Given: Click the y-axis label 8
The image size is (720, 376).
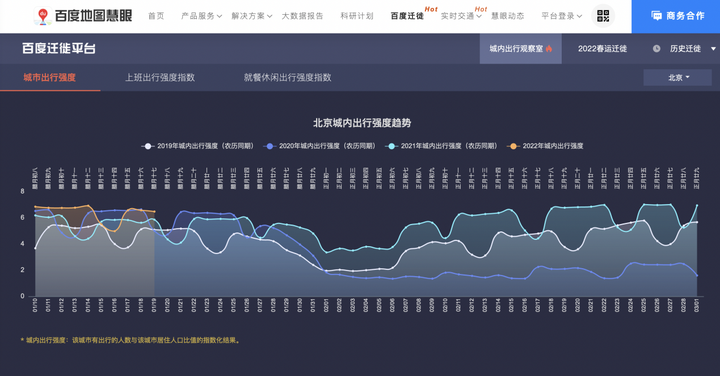Looking at the screenshot, I should click(x=22, y=191).
